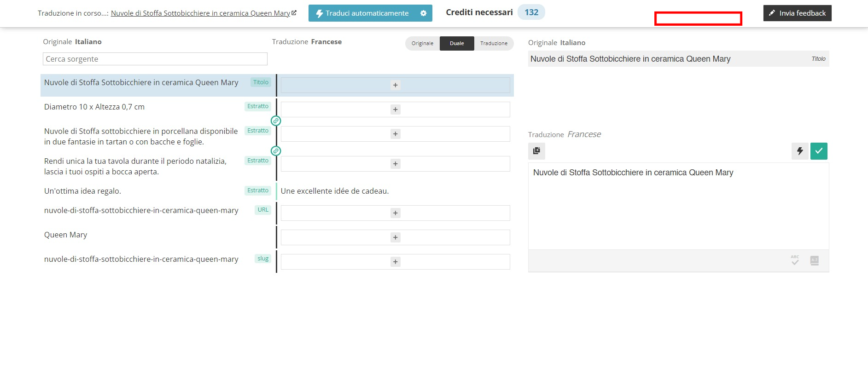Click the external link icon beside the product title
Viewport: 868px width, 369px height.
tap(294, 13)
